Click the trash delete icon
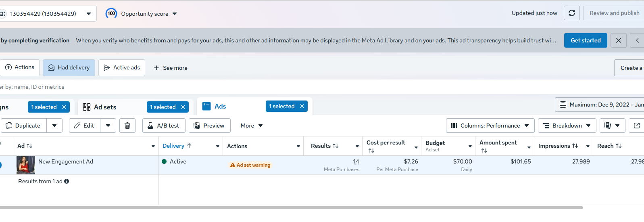This screenshot has height=222, width=644. (127, 126)
